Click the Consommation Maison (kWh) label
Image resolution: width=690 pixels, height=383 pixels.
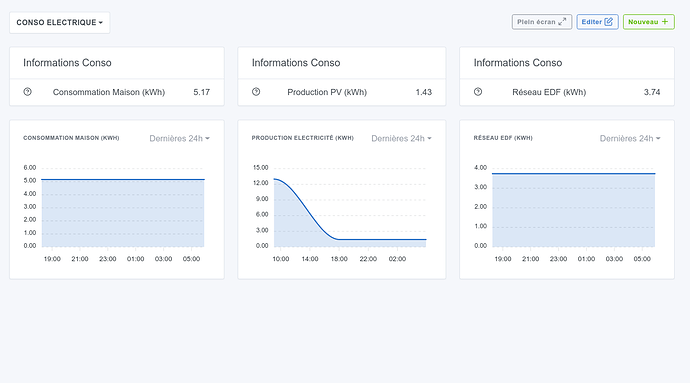pos(109,92)
